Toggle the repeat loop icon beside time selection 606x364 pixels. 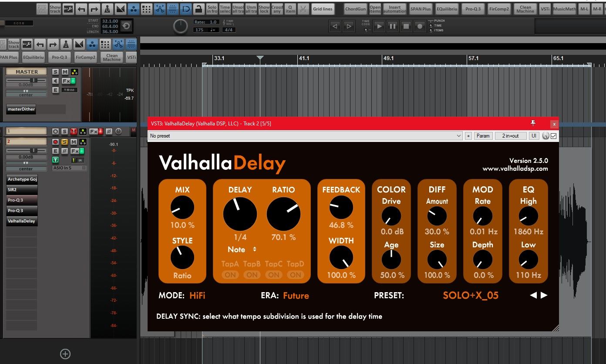[126, 26]
